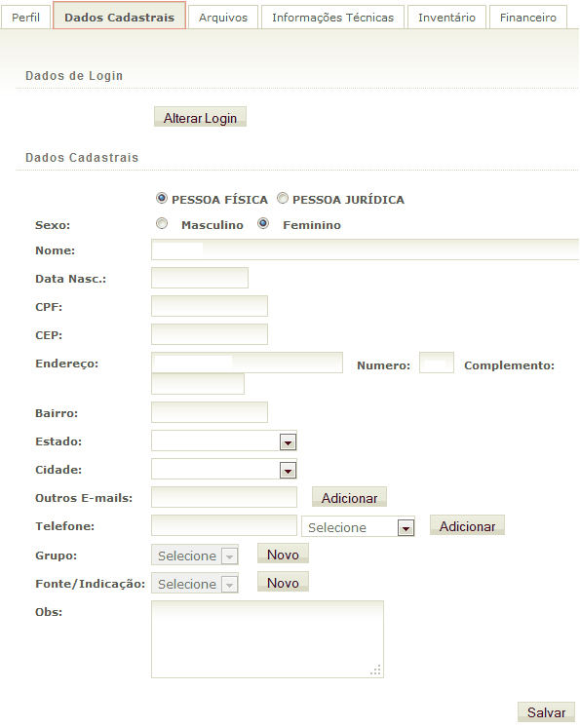Click Novo button next to Grupo
Screen dimensions: 580x728
coord(283,554)
